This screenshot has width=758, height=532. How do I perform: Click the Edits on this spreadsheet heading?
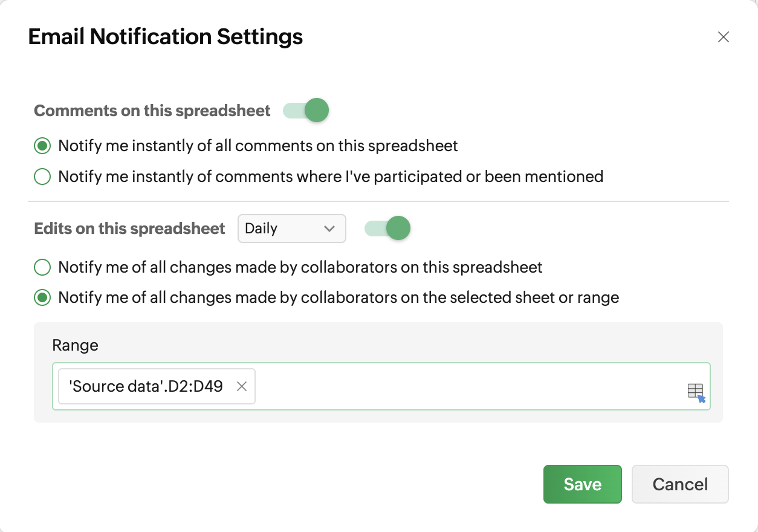tap(129, 229)
